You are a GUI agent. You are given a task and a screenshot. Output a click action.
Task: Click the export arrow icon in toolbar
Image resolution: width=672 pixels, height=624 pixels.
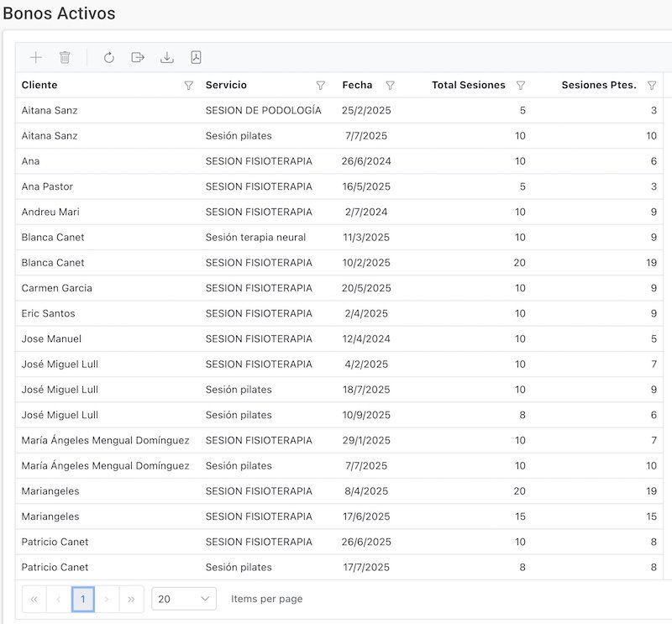click(138, 58)
